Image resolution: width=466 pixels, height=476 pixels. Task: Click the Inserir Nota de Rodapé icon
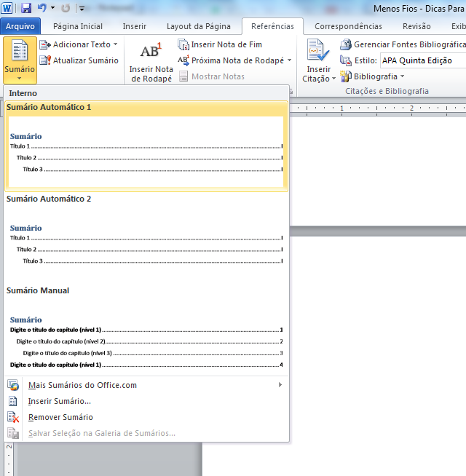(151, 52)
